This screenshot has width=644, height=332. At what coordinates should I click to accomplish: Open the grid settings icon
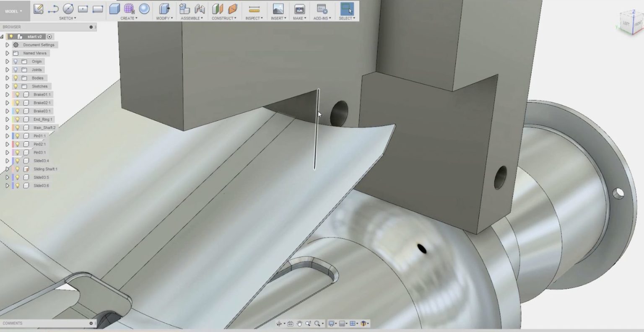coord(343,323)
